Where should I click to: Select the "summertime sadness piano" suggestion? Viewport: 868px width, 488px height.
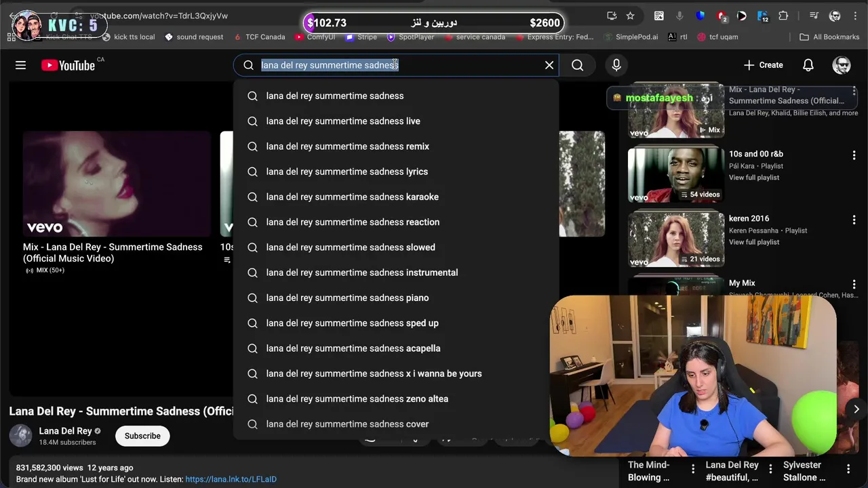point(396,298)
